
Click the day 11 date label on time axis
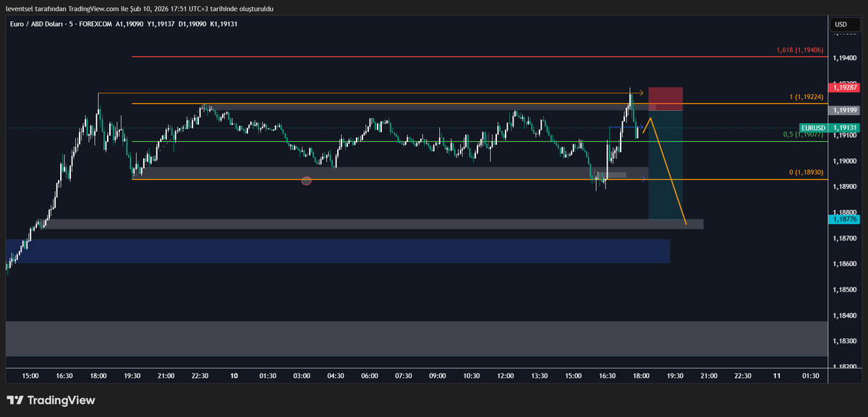point(777,376)
